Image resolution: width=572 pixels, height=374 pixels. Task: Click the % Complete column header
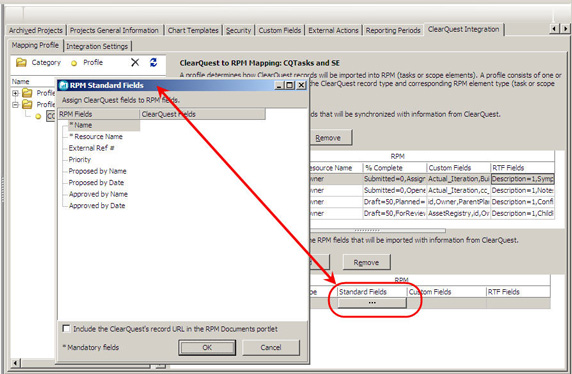(394, 168)
